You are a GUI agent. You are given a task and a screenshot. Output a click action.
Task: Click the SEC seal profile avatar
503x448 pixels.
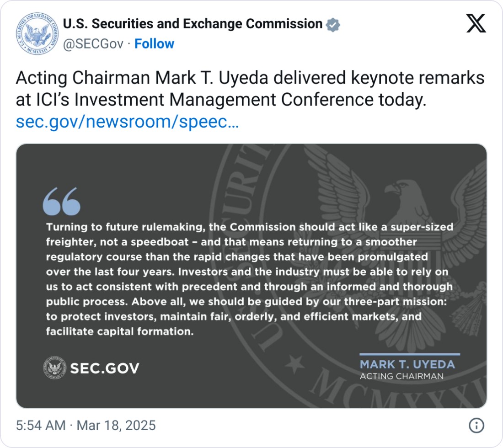click(x=37, y=34)
